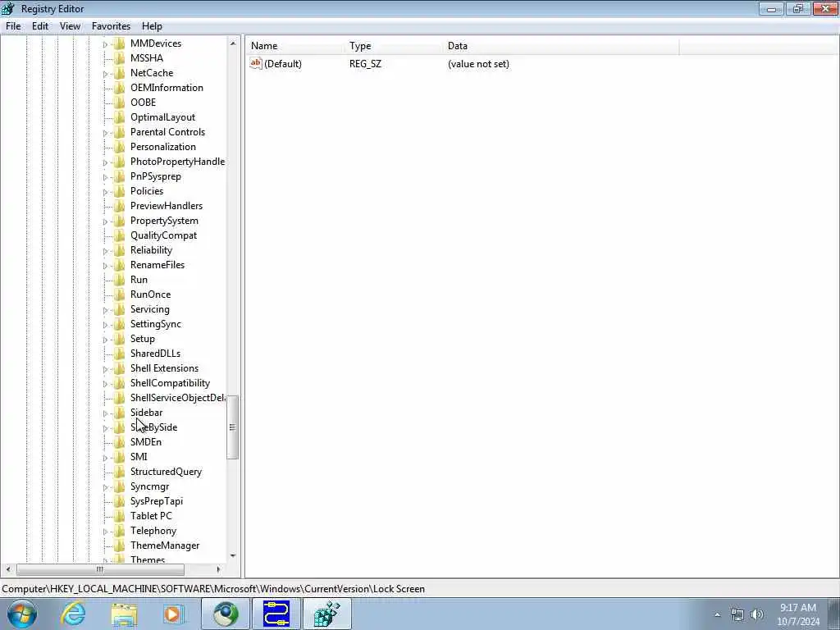840x630 pixels.
Task: Open the Windows Start menu
Action: coord(22,614)
